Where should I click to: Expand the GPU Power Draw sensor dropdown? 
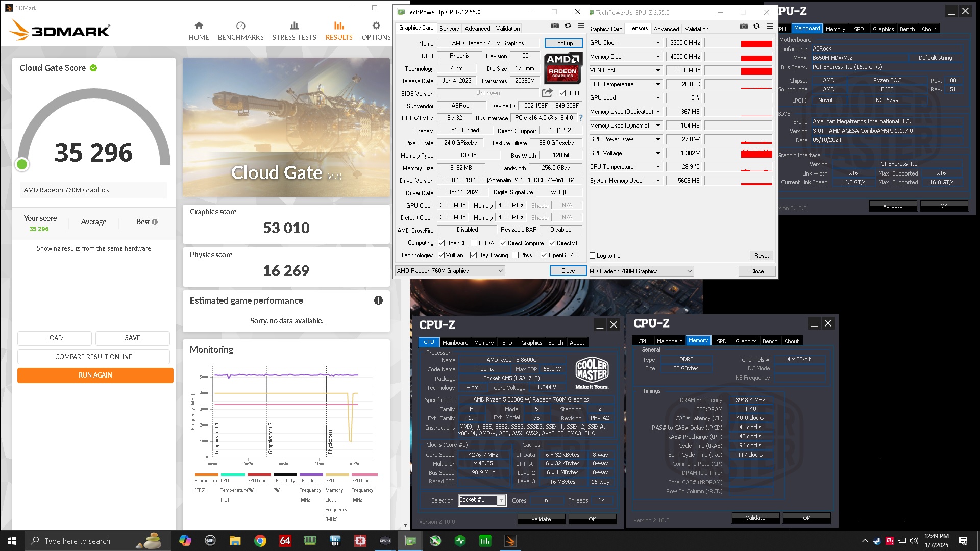[658, 139]
